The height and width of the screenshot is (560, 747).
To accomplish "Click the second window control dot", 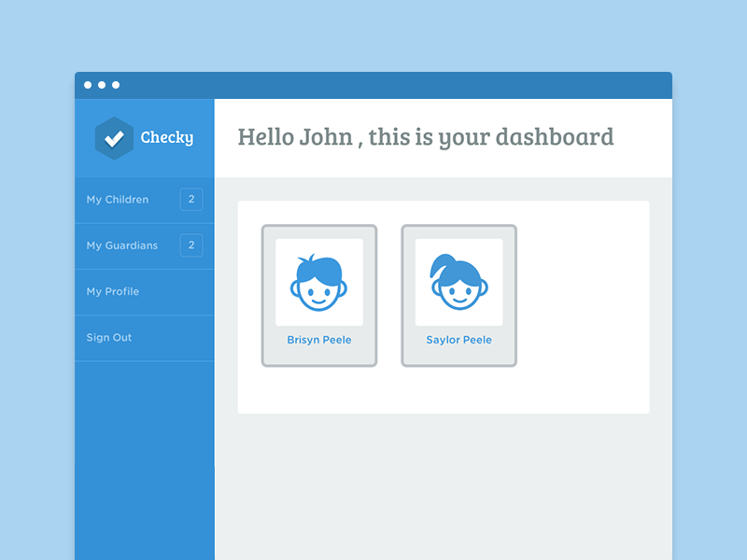I will [102, 85].
